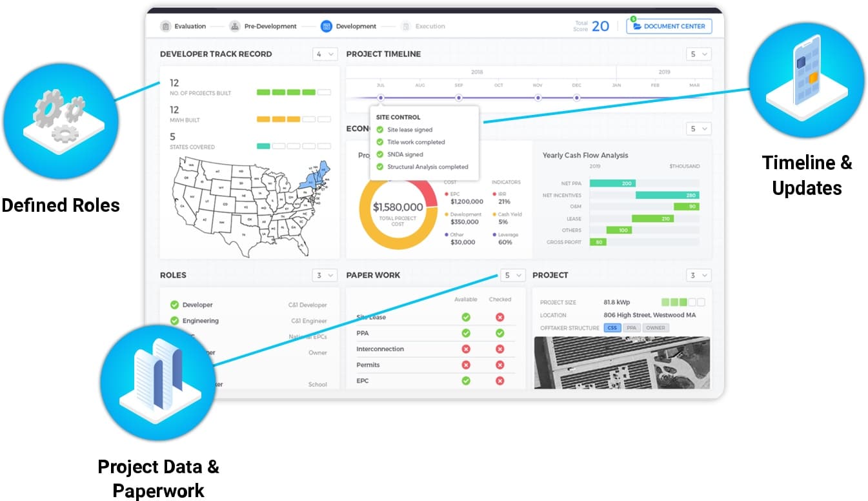Select the CSS offtaker structure tab
Viewport: 868px width, 501px height.
[x=612, y=328]
